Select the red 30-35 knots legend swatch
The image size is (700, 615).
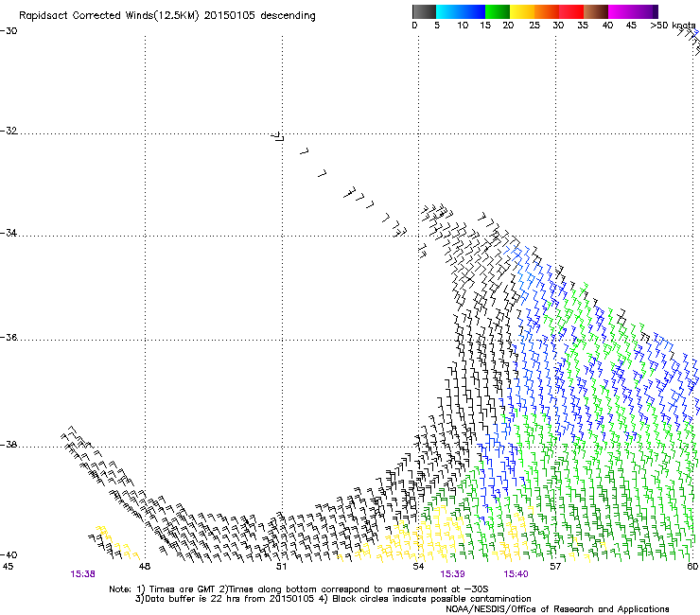(x=571, y=11)
